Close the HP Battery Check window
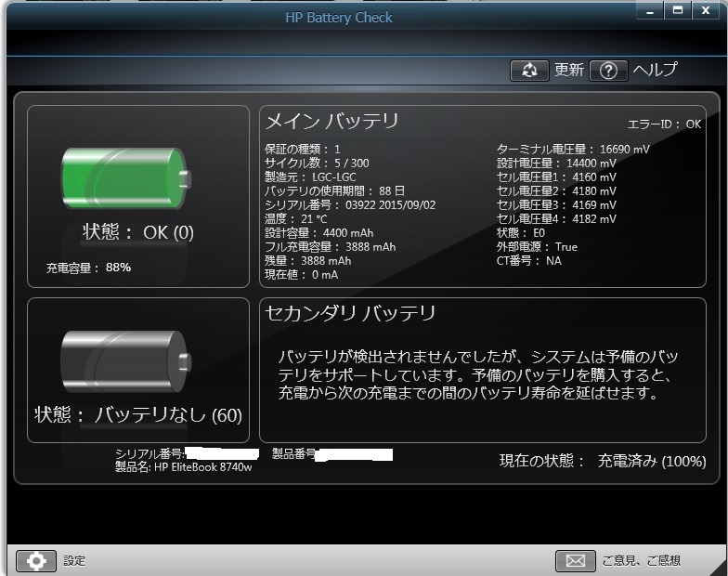728x576 pixels. (707, 10)
